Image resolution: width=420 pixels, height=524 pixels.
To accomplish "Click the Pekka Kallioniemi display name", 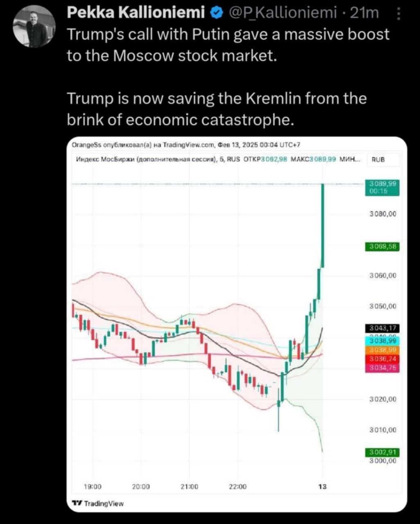I will tap(135, 14).
